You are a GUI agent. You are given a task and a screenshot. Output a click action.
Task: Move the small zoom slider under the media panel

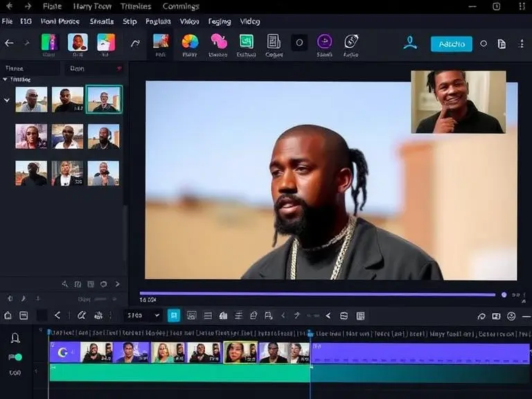pos(100,299)
